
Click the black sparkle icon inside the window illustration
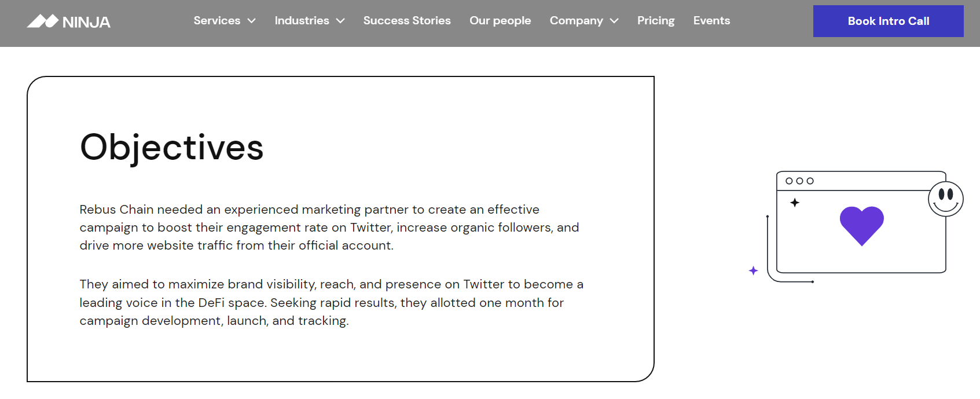click(x=796, y=202)
